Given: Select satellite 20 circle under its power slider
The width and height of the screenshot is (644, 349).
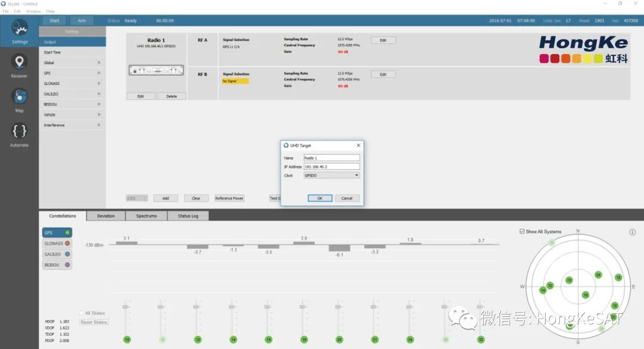Looking at the screenshot, I should 339,339.
